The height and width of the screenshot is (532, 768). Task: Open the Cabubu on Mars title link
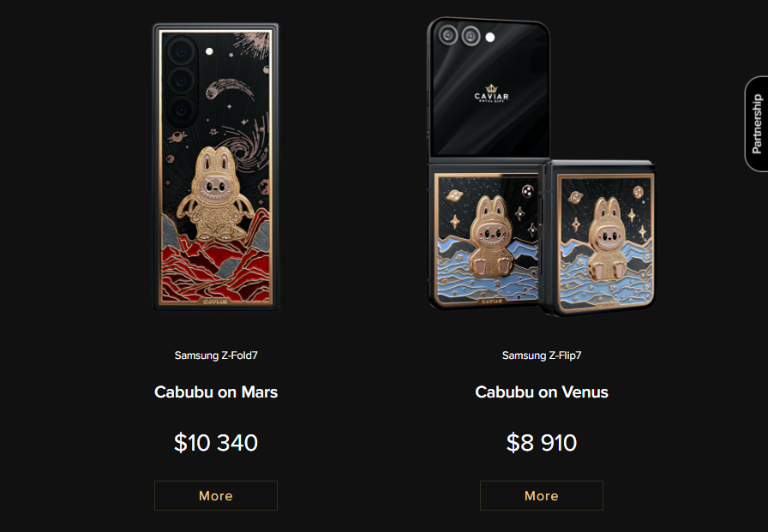point(216,392)
